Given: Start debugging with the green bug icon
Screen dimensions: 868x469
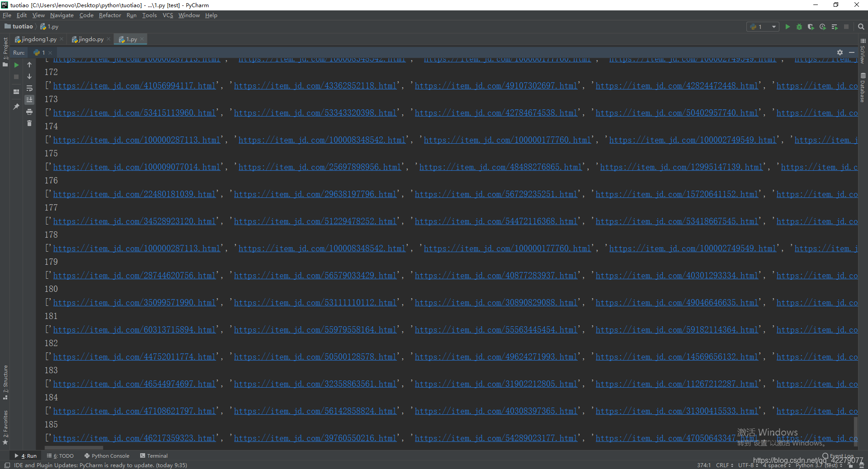Looking at the screenshot, I should click(x=799, y=27).
